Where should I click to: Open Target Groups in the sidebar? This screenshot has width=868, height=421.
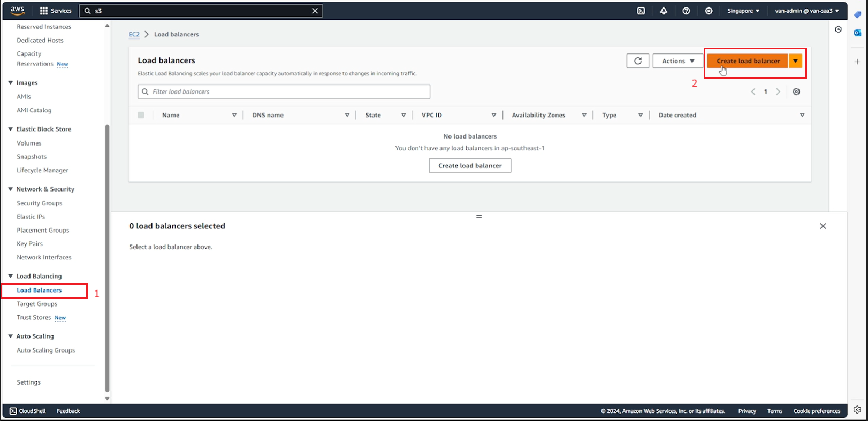pos(37,304)
